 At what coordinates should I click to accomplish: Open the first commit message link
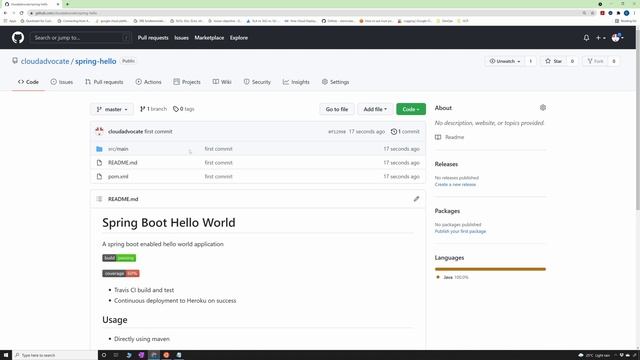click(158, 132)
